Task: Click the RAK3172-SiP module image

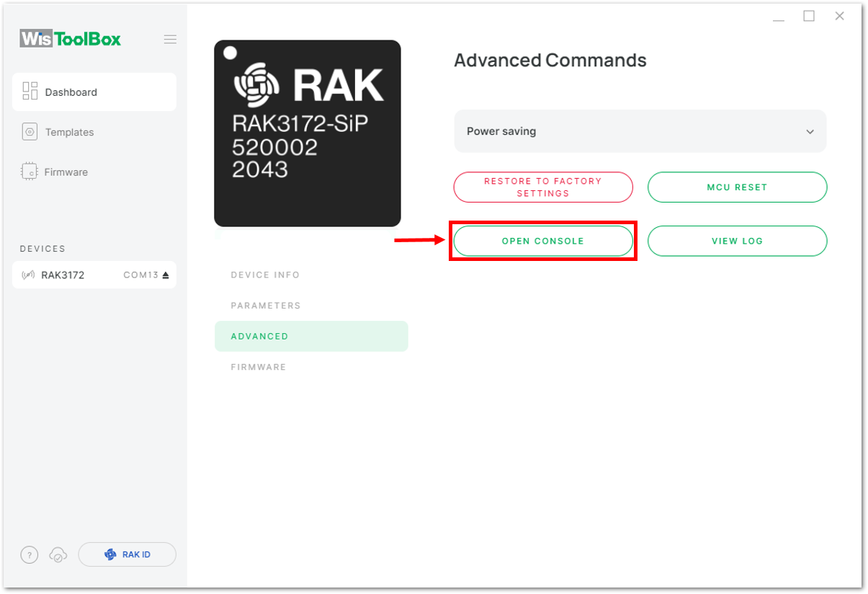Action: [308, 133]
